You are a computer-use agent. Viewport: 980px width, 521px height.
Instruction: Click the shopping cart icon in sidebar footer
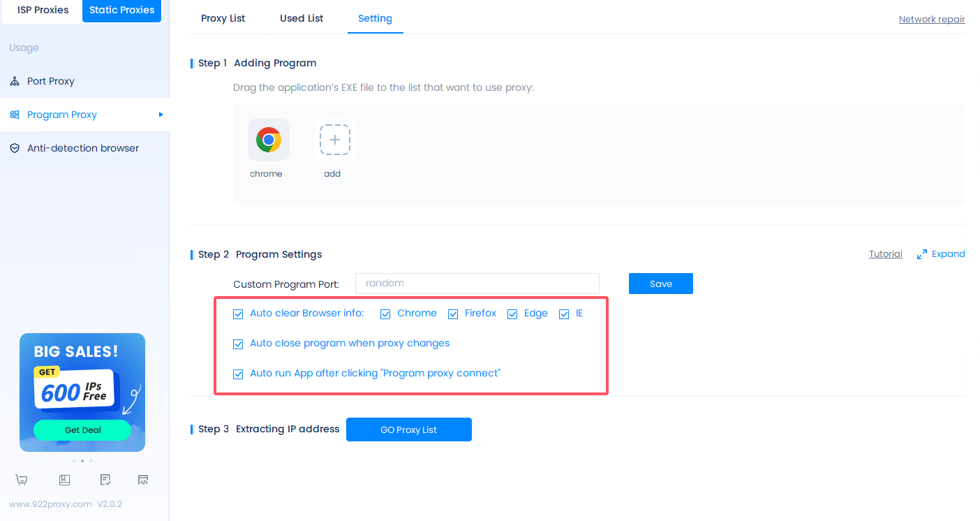(22, 480)
